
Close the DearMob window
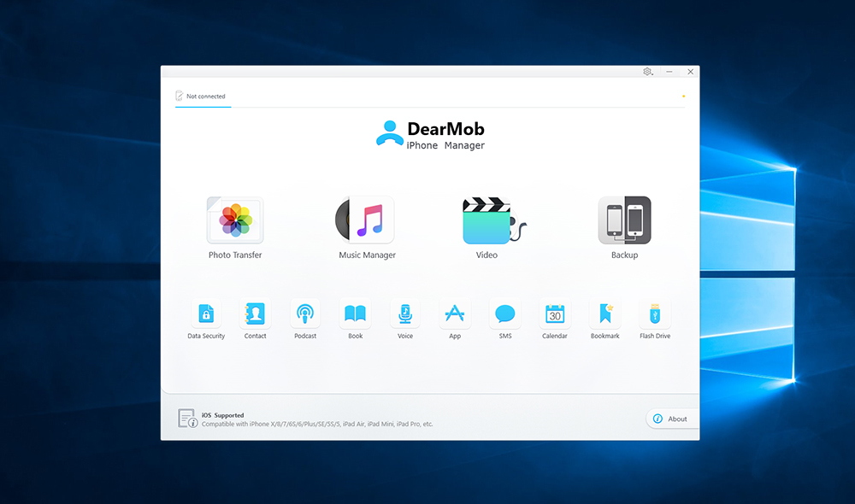point(690,72)
